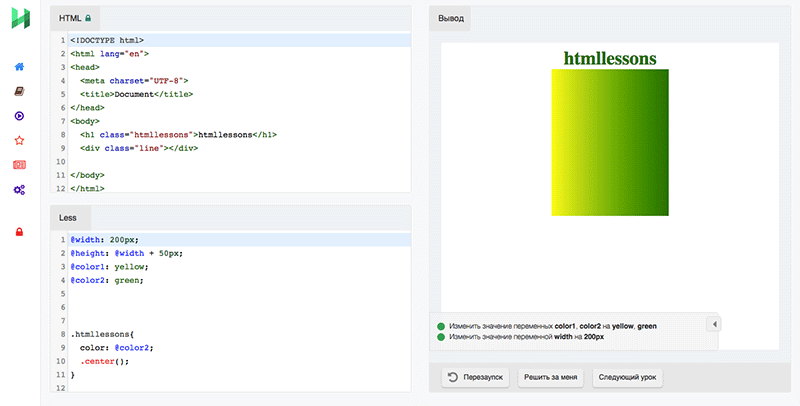Select the HTML editor tab
Image resolution: width=800 pixels, height=406 pixels.
[x=70, y=18]
